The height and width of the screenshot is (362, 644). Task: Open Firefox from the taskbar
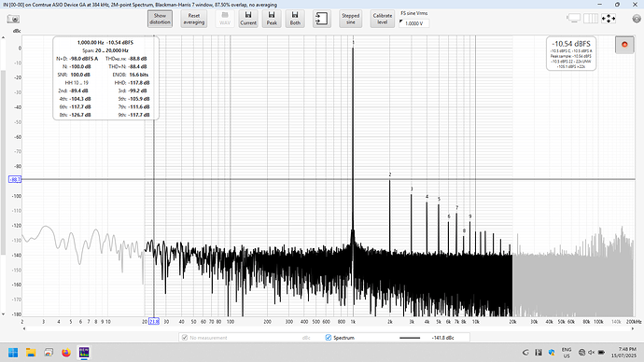(66, 353)
